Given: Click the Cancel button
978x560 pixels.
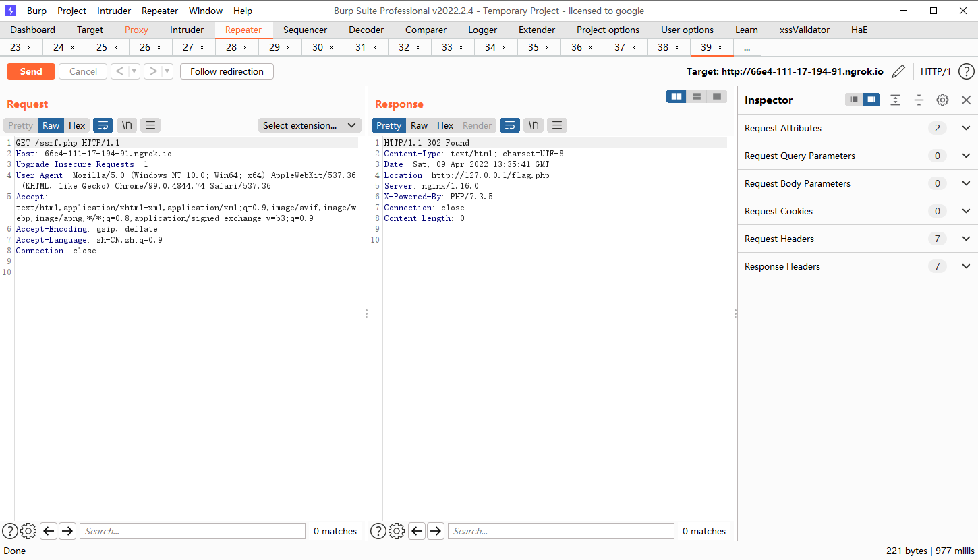Looking at the screenshot, I should coord(83,71).
